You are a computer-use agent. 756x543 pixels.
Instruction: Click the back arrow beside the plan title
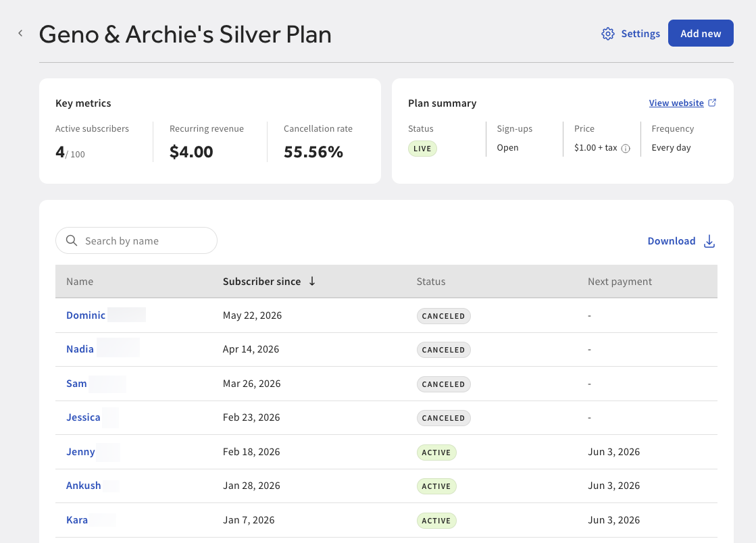click(20, 33)
